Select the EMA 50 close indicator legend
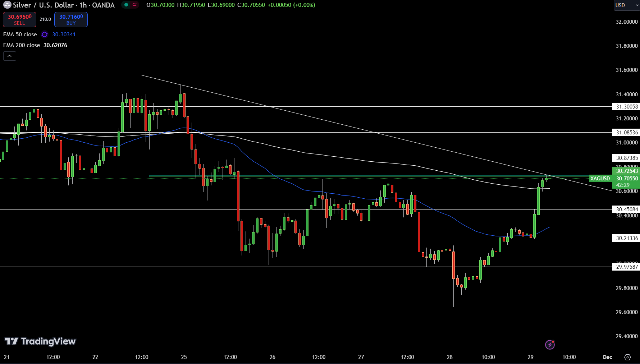640x364 pixels. point(20,34)
